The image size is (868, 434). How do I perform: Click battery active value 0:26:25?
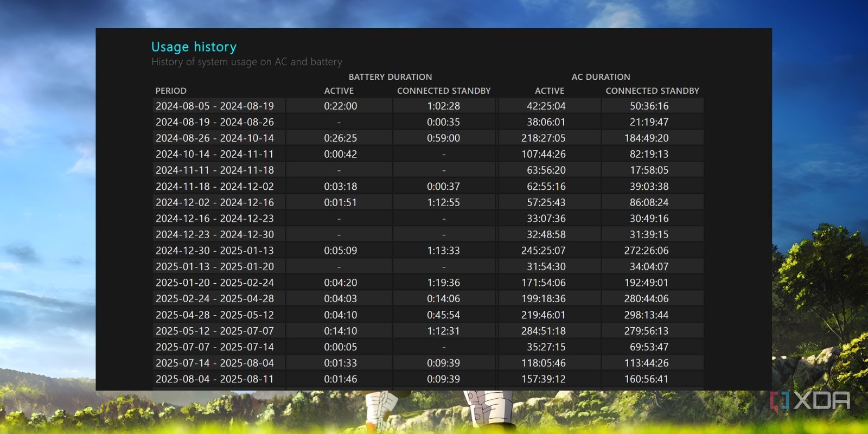(341, 138)
